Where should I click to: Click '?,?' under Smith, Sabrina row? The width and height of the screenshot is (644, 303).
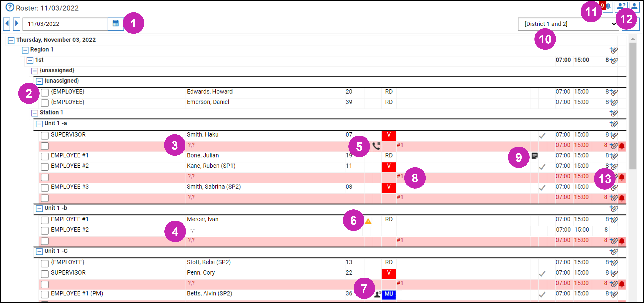pyautogui.click(x=191, y=197)
